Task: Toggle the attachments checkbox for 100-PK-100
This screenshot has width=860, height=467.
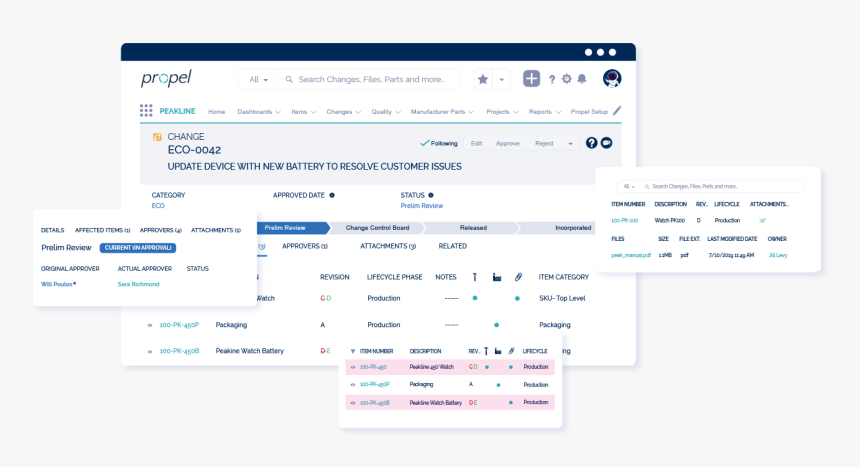Action: 763,220
